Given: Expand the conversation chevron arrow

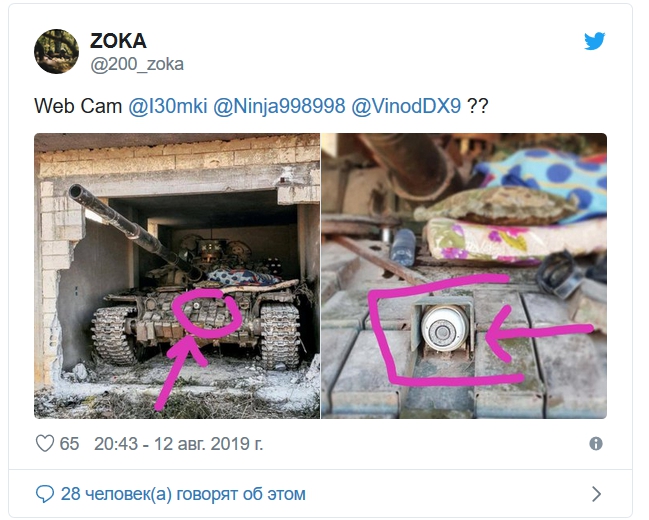Looking at the screenshot, I should point(596,494).
